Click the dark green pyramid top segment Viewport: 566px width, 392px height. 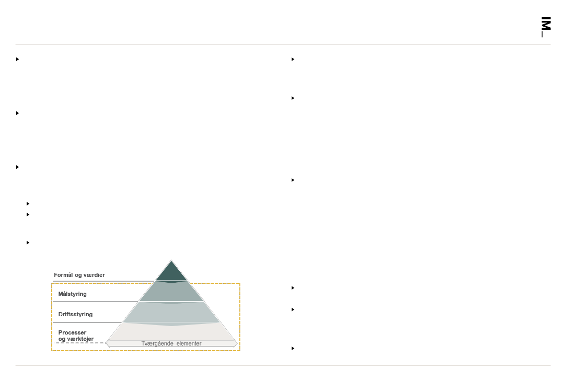point(171,271)
